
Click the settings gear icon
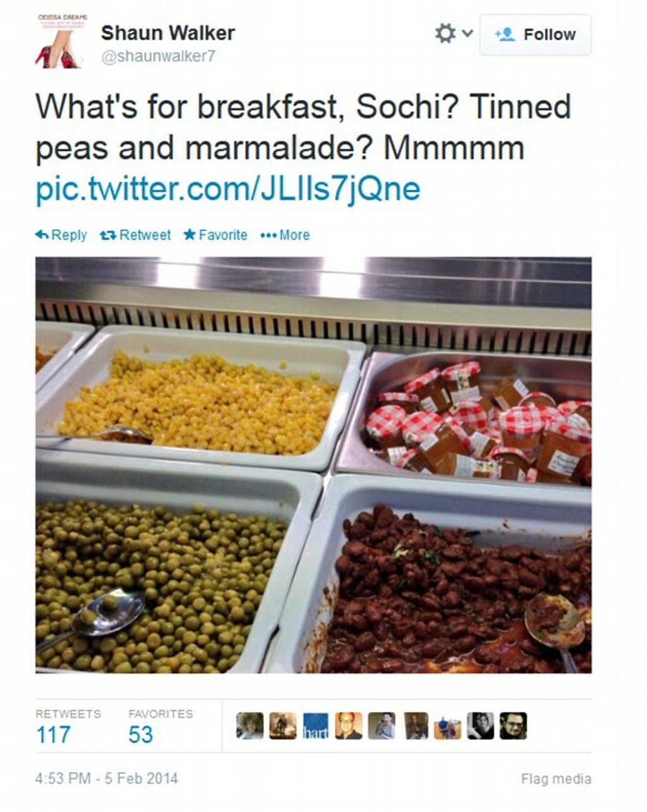[x=445, y=33]
